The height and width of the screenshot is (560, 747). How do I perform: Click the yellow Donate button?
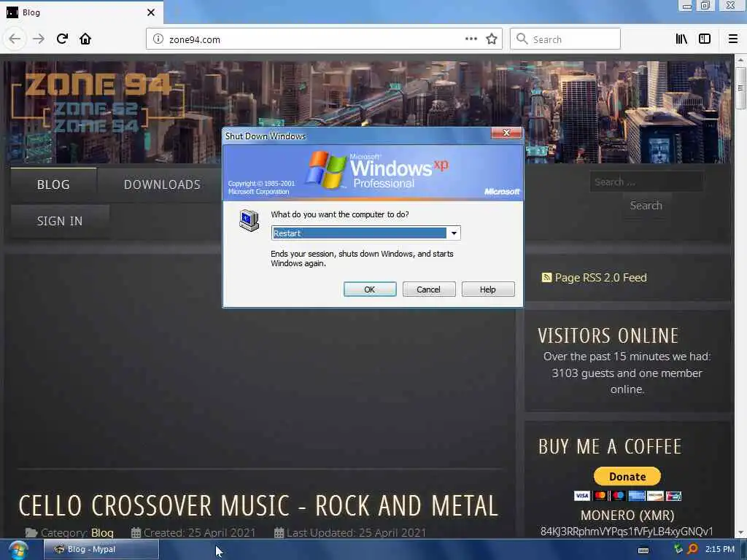pos(627,476)
